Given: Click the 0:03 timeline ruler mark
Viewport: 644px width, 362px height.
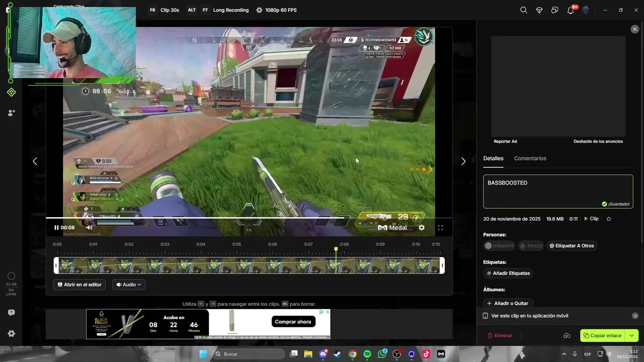Looking at the screenshot, I should (x=165, y=244).
